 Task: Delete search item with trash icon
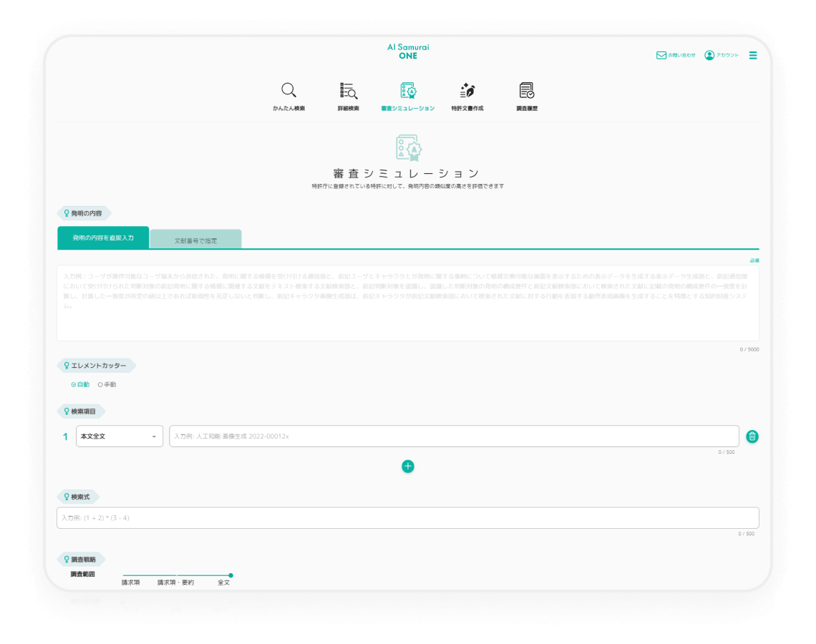point(752,436)
